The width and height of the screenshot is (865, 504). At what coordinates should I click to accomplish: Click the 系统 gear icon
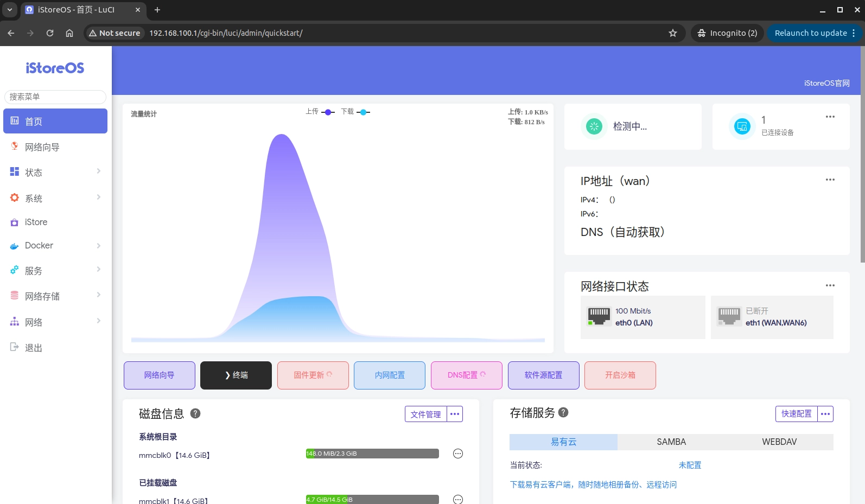[15, 197]
